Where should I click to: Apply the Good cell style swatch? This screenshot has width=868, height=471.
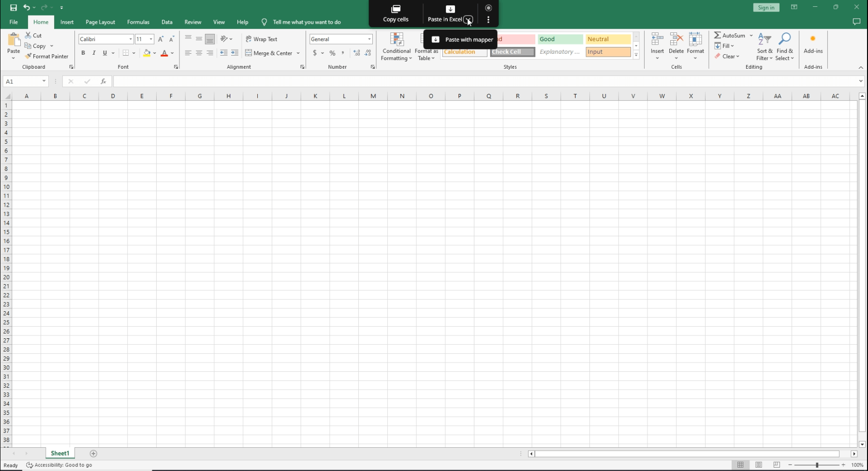click(560, 39)
